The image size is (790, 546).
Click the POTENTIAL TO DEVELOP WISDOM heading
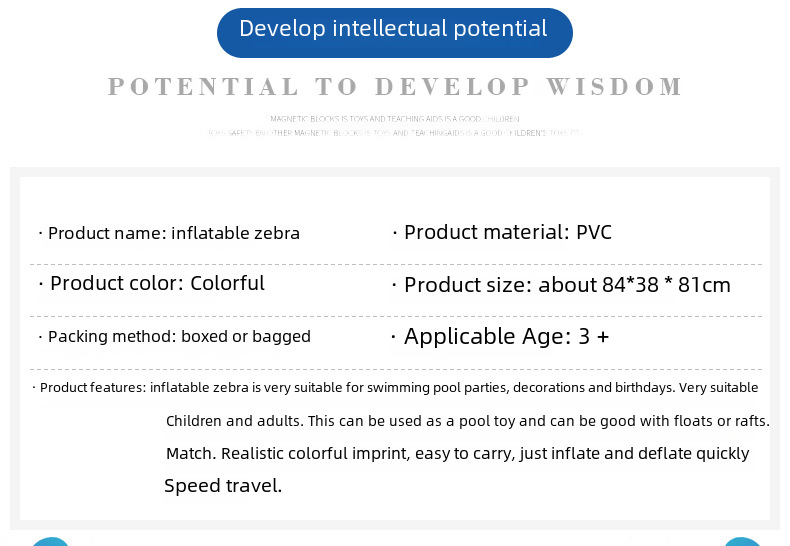(x=396, y=87)
